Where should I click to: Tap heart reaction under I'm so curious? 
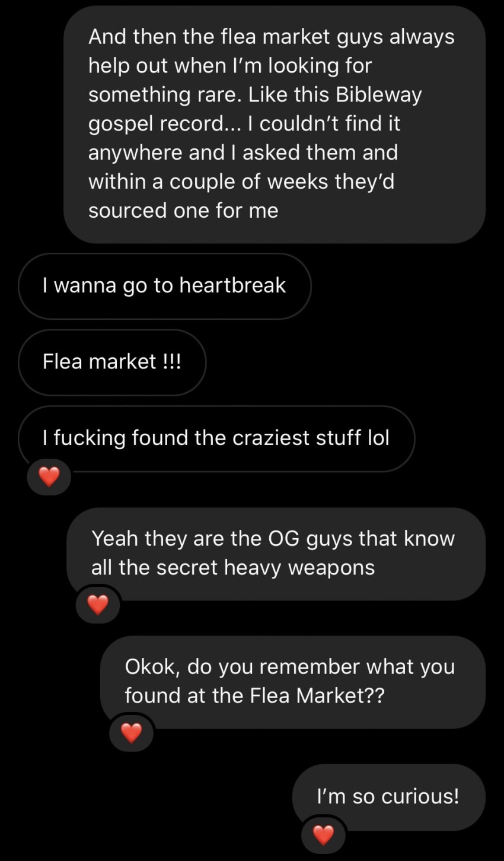click(323, 835)
